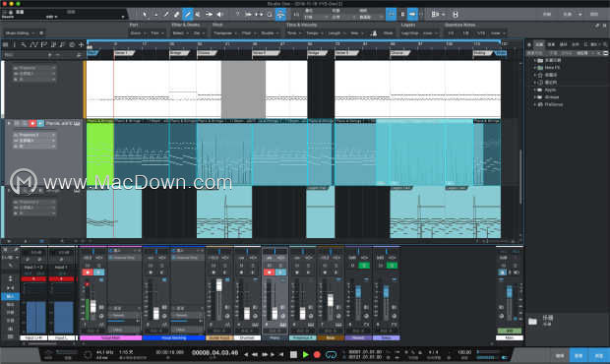Image resolution: width=610 pixels, height=364 pixels.
Task: Click the green button above Main channel
Action: (509, 331)
